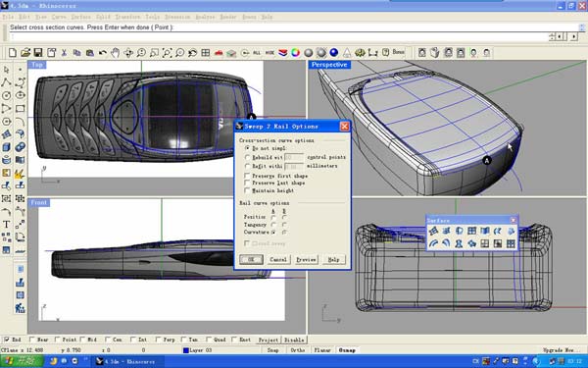Open the File menu
This screenshot has height=368, width=588.
click(x=8, y=17)
